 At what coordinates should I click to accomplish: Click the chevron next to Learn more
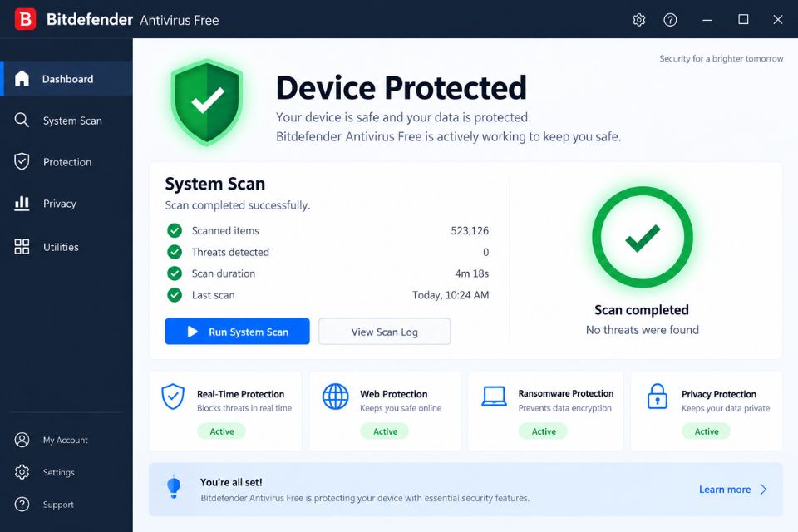coord(763,490)
